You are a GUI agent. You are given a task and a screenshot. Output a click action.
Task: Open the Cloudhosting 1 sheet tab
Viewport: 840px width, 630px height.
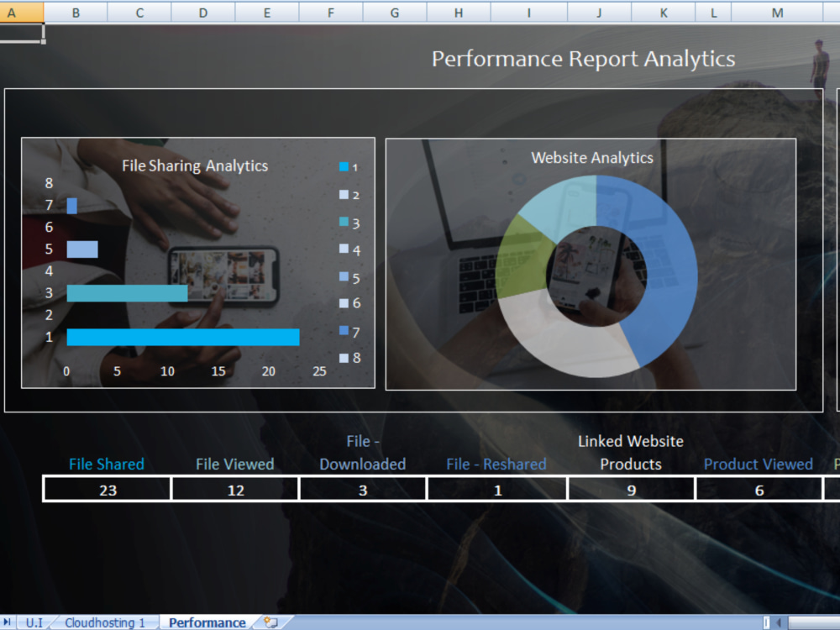104,622
